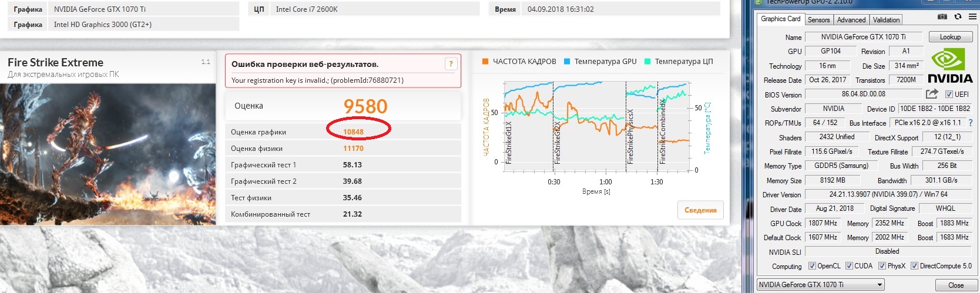This screenshot has width=980, height=293.
Task: Click the Close button in GPU-Z
Action: [x=956, y=285]
